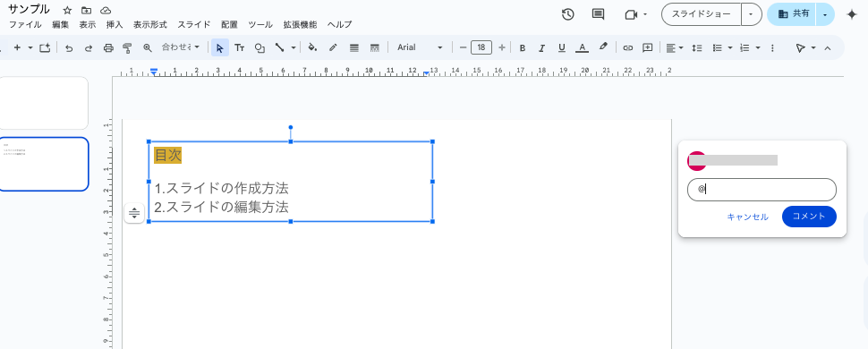Submit with the コメント button
Viewport: 868px width, 349px height.
pos(809,217)
